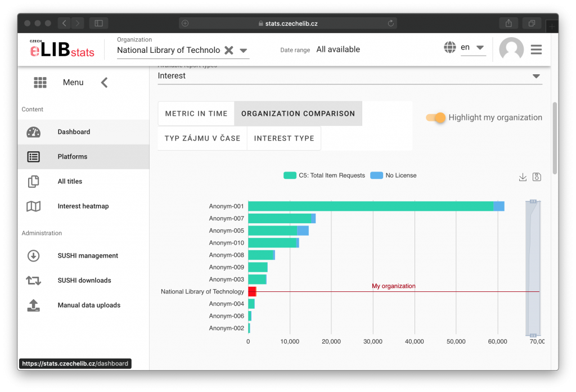
Task: Click the globe language icon
Action: pyautogui.click(x=449, y=47)
